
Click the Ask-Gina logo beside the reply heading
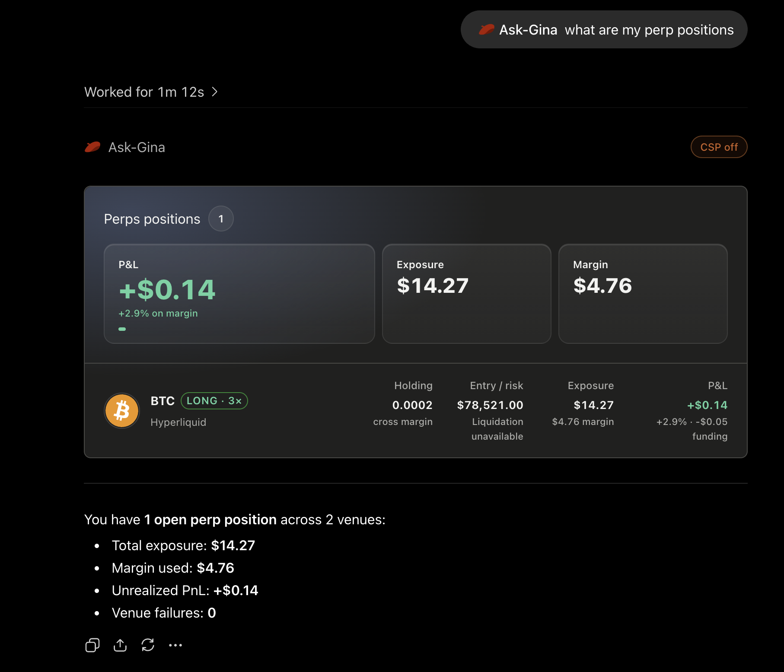point(92,147)
